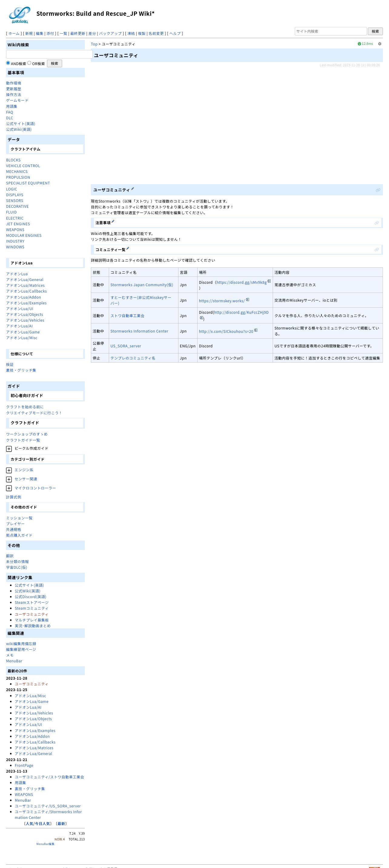Expand the エンジン系 guide list
This screenshot has width=389, height=868.
click(9, 470)
